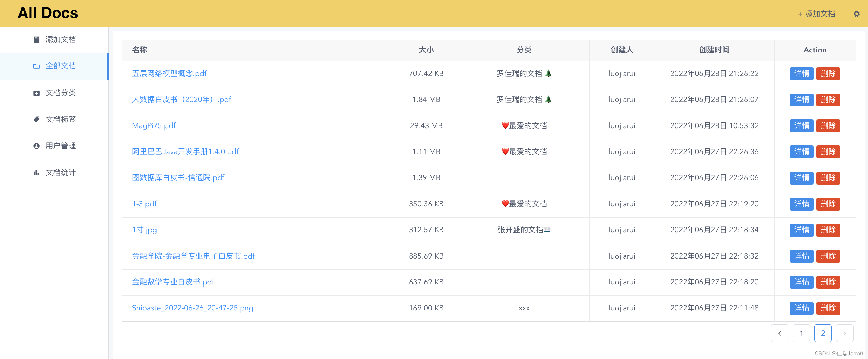This screenshot has width=868, height=359.
Task: Go to page 1 in pagination
Action: (801, 333)
